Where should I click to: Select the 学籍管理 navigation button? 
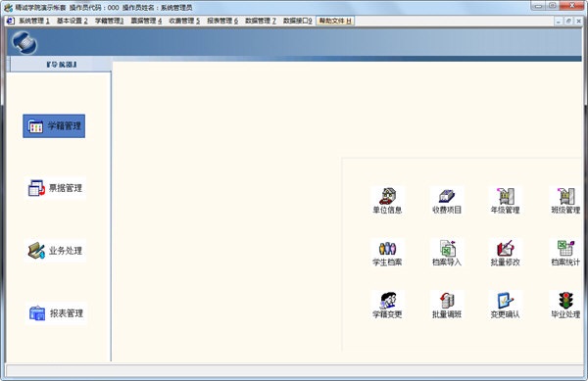pos(54,126)
